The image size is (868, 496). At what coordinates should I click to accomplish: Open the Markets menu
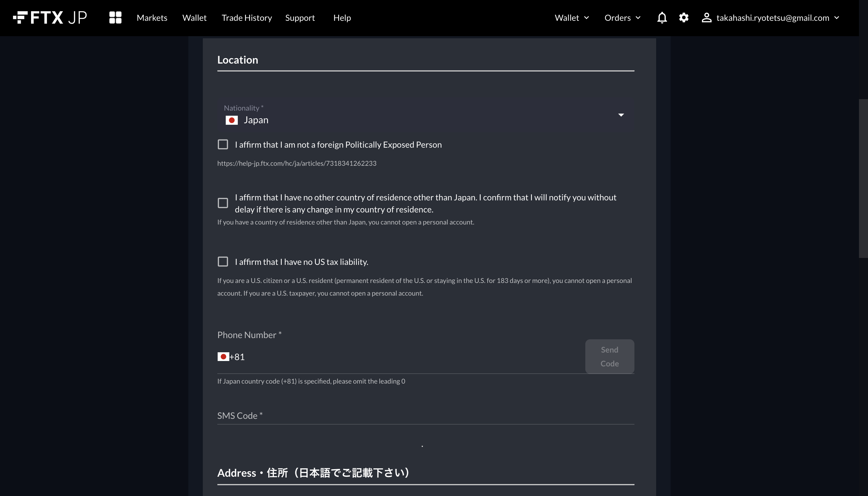pos(152,17)
